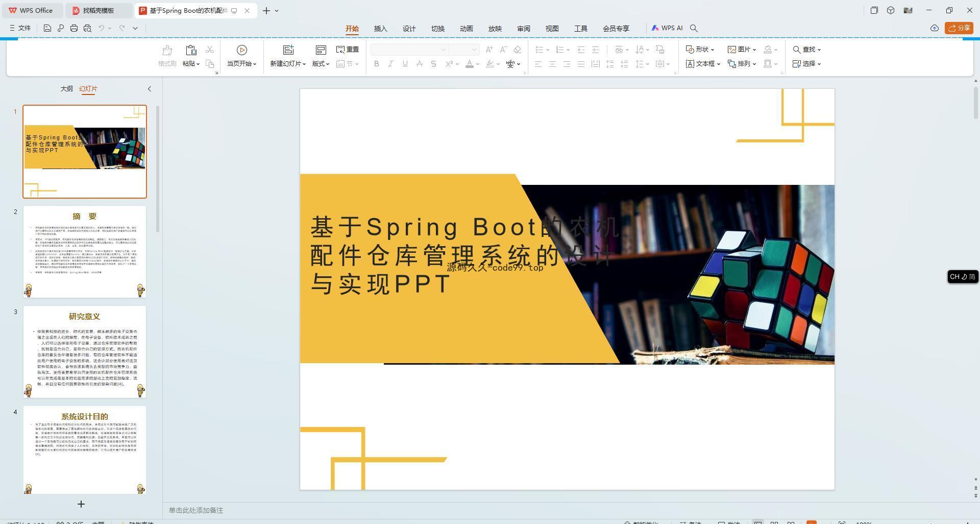
Task: Click the Undo arrow icon
Action: 102,28
